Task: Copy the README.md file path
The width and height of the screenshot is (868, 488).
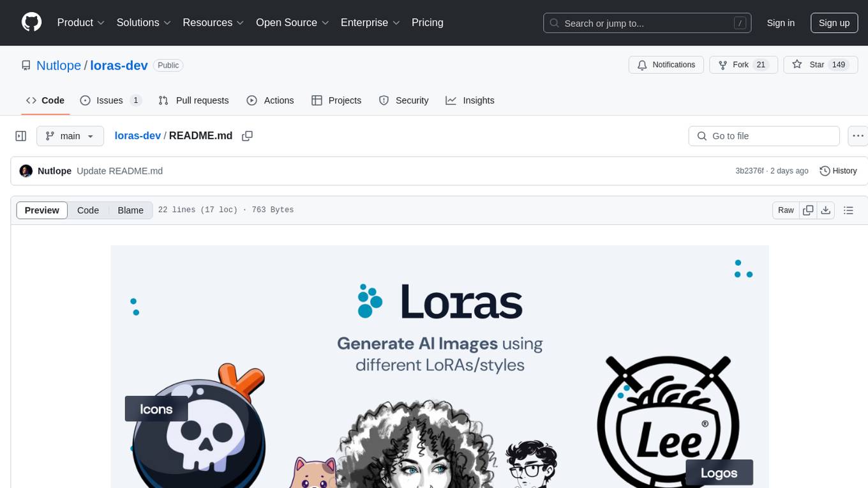Action: pos(248,136)
